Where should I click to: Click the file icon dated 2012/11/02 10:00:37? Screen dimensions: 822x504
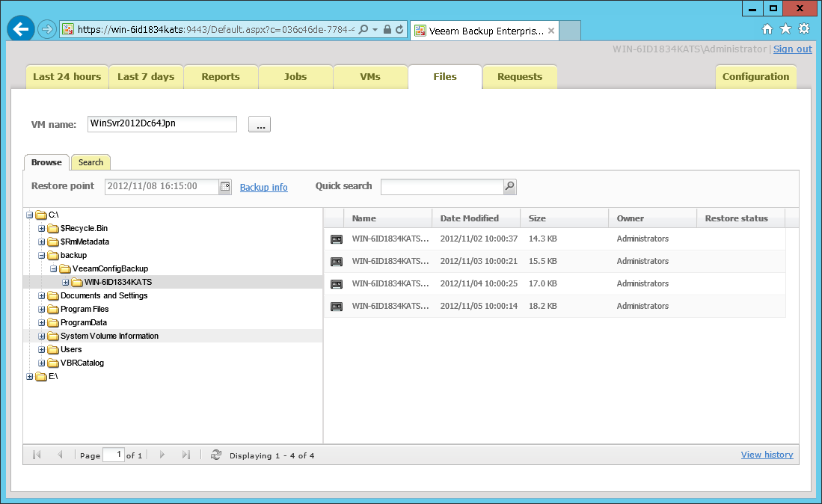(337, 239)
